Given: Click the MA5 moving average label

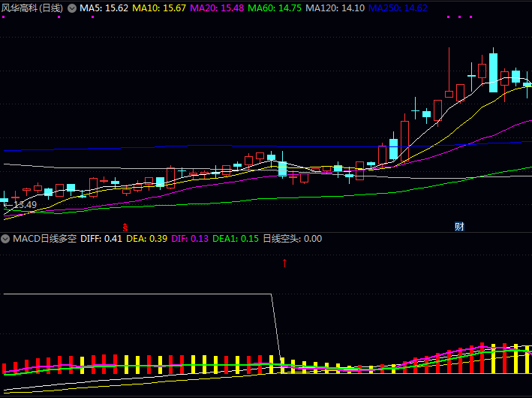Looking at the screenshot, I should pyautogui.click(x=104, y=8).
